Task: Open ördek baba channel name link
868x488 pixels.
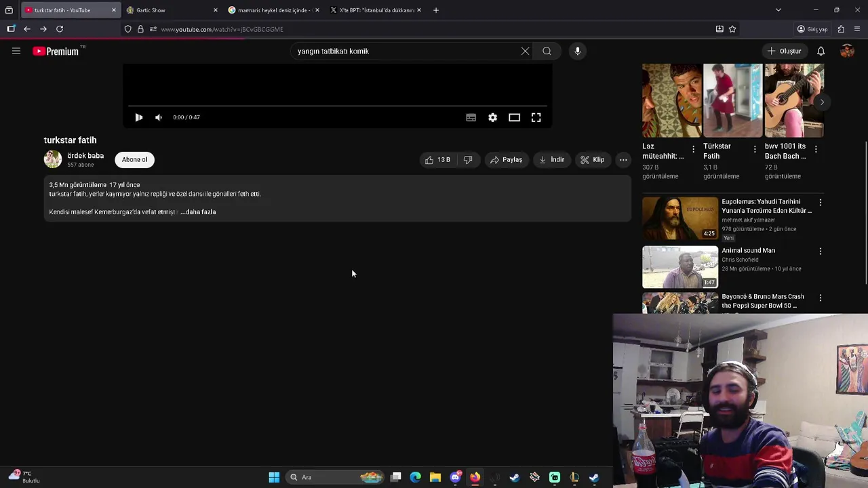Action: (x=85, y=155)
